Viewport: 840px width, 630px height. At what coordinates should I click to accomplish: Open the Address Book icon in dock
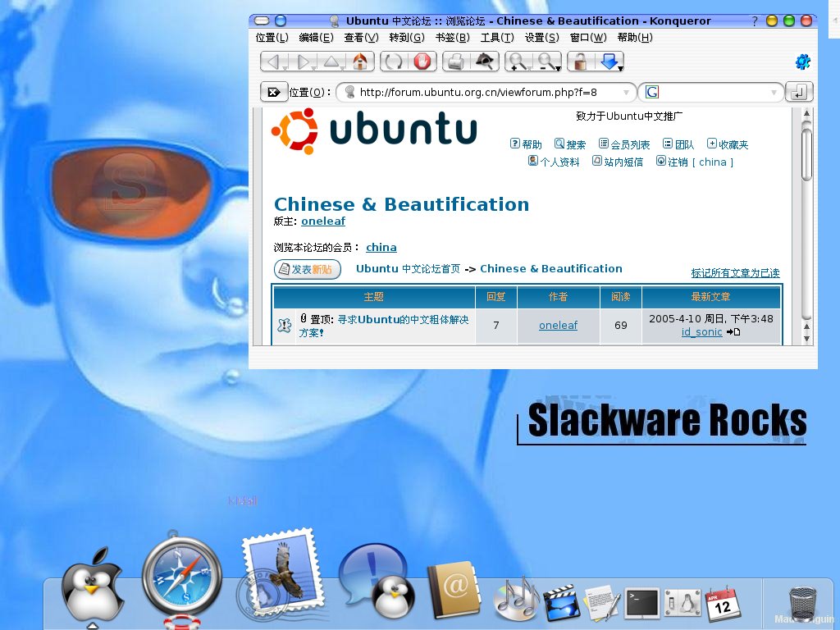coord(454,590)
